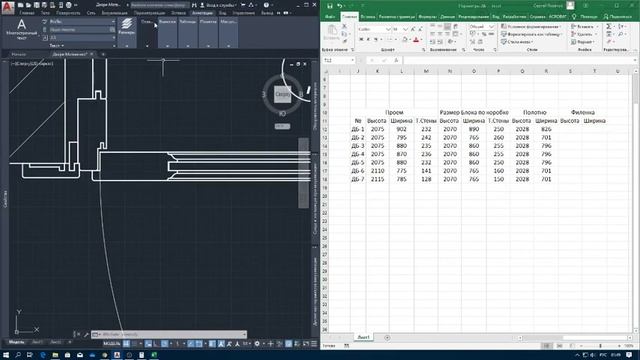Expand the Name Box dropdown in Excel
Image resolution: width=640 pixels, height=360 pixels.
(352, 60)
